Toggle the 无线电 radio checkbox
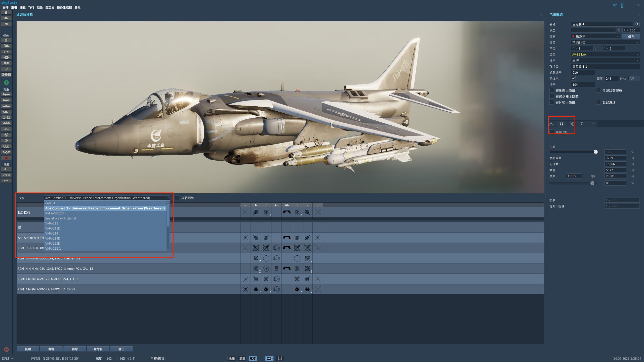 [573, 78]
